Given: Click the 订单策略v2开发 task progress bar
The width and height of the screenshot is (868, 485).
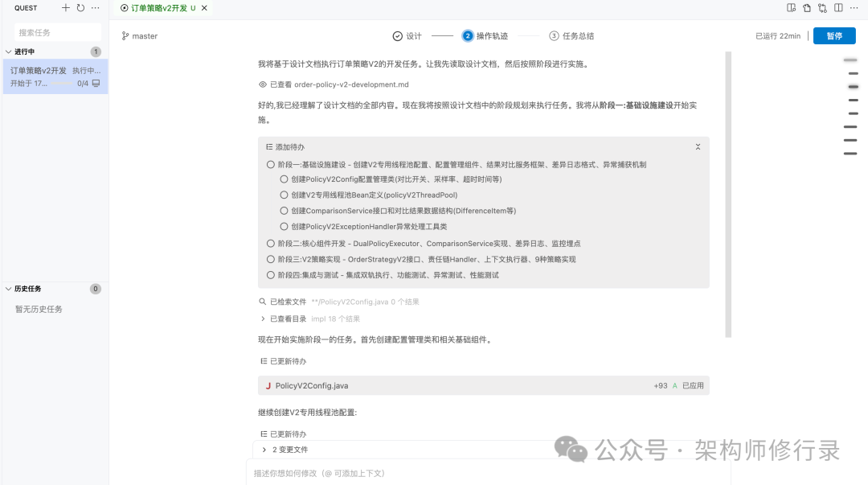Looking at the screenshot, I should 62,83.
